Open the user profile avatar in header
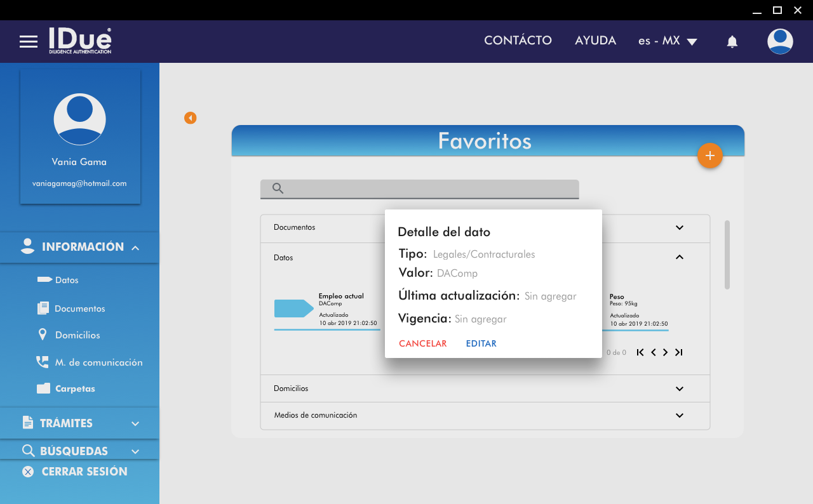This screenshot has height=504, width=813. tap(779, 41)
